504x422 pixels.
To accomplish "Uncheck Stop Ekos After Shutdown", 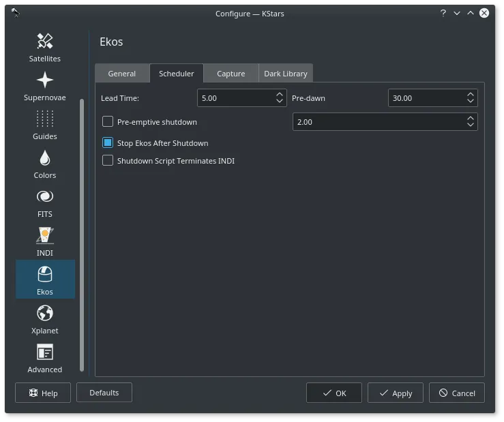I will (108, 142).
